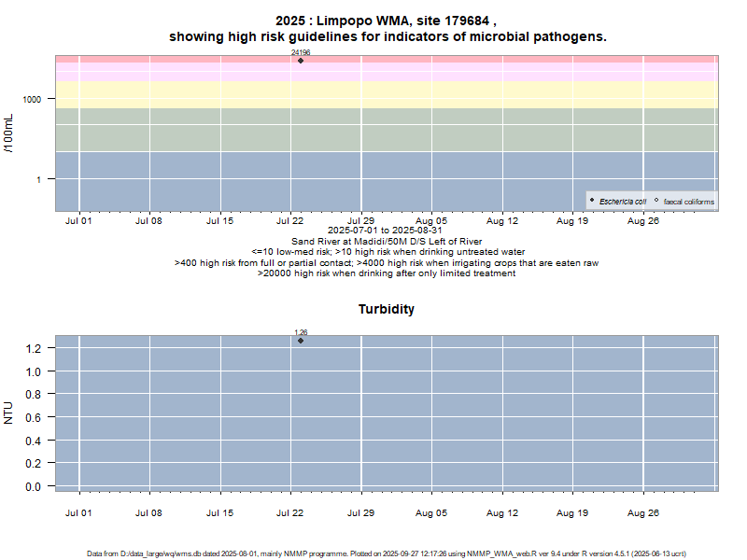Click the blue data source footer text

[x=386, y=553]
